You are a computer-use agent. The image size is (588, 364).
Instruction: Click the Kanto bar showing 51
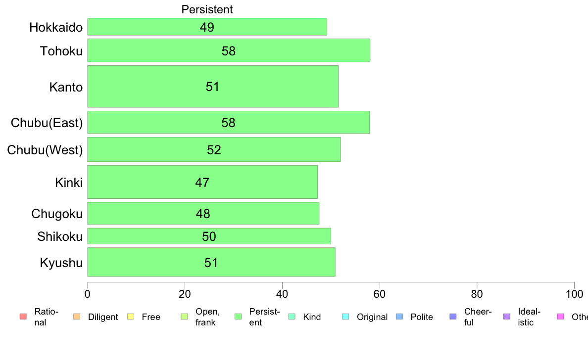point(213,86)
